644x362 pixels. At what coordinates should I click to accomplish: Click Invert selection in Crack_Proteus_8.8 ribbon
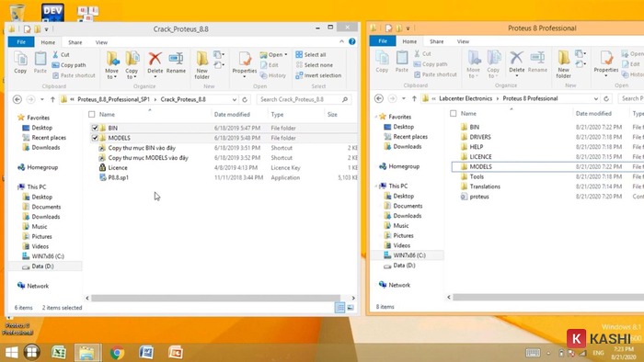(x=318, y=75)
